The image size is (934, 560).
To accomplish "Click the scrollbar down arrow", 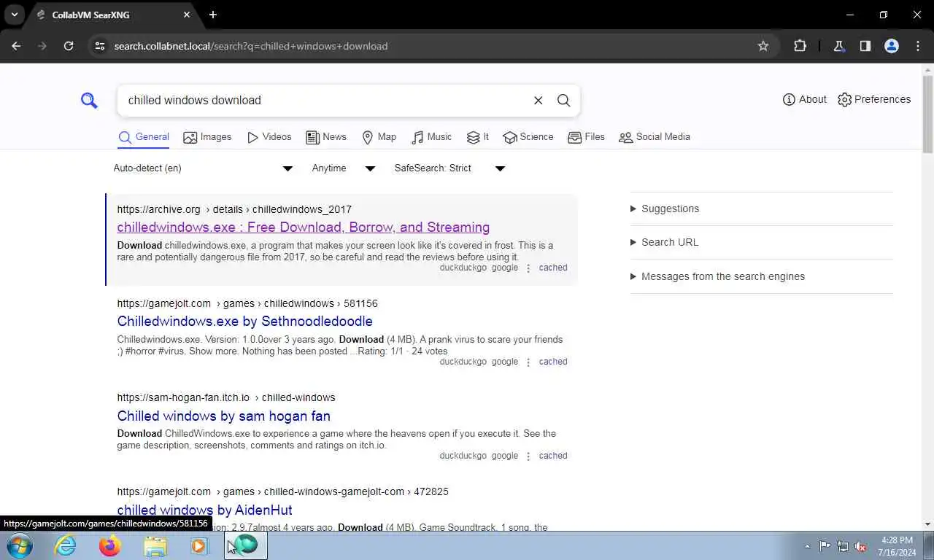I will point(927,524).
